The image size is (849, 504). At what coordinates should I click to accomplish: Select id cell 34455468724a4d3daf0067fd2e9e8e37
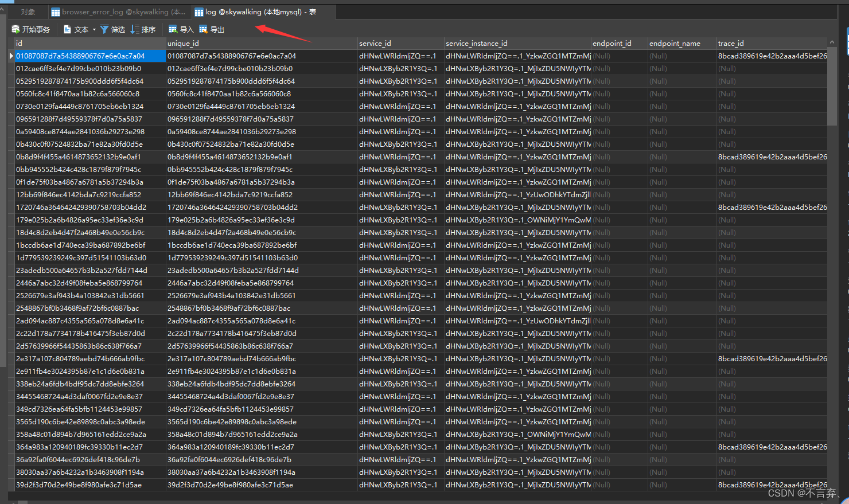pos(90,397)
